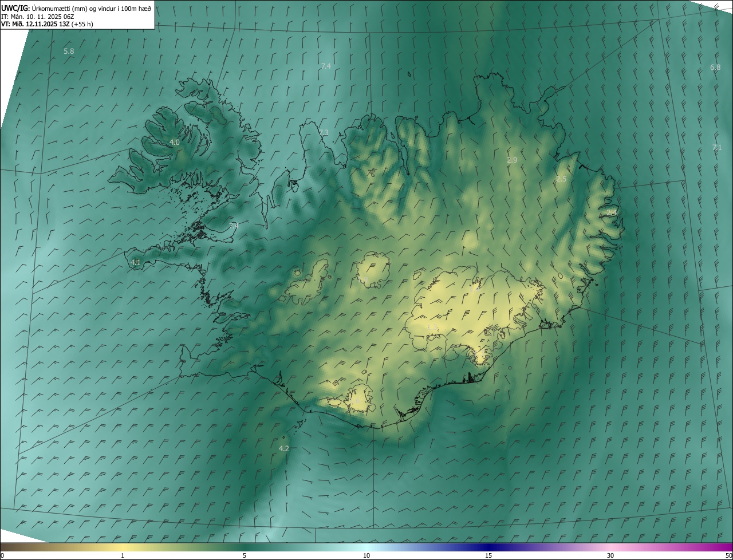The height and width of the screenshot is (560, 733).
Task: Click the 5 tick label on the color scale
Action: (245, 556)
